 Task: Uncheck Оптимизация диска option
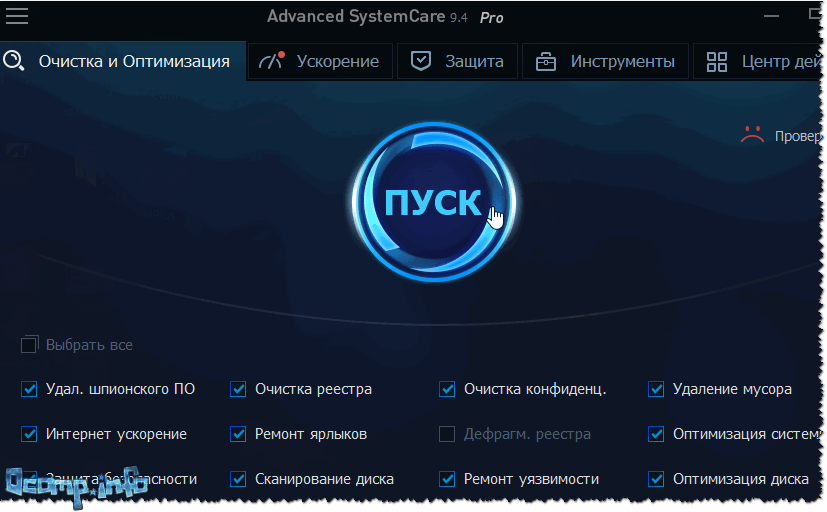click(x=656, y=479)
